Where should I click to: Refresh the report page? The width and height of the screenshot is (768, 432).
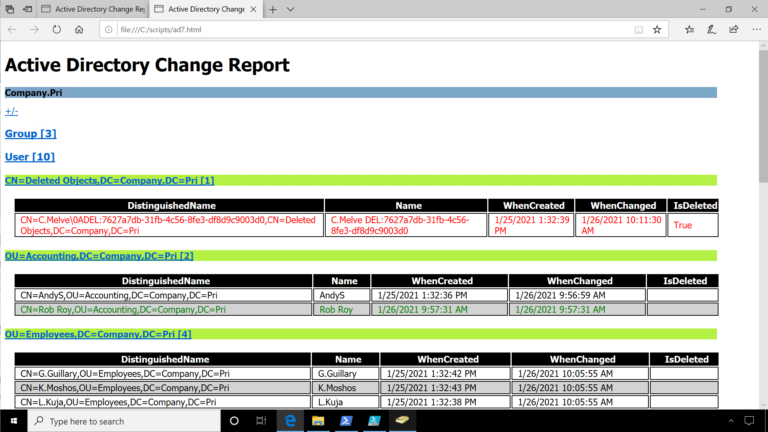[57, 29]
